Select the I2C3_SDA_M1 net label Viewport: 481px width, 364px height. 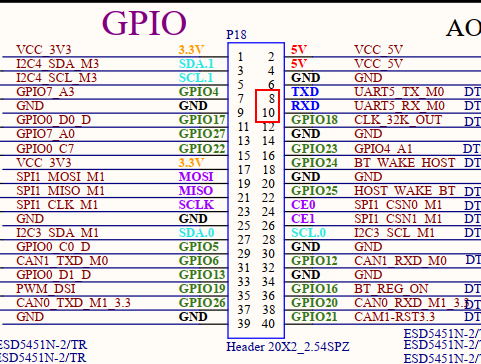(58, 232)
